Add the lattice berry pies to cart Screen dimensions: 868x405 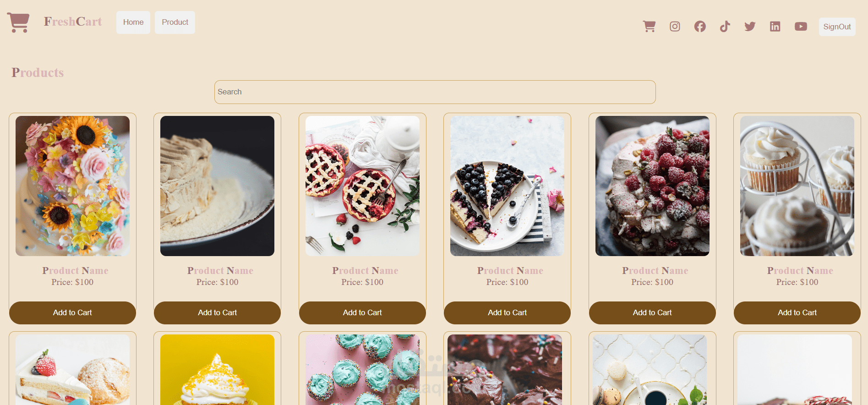tap(362, 312)
